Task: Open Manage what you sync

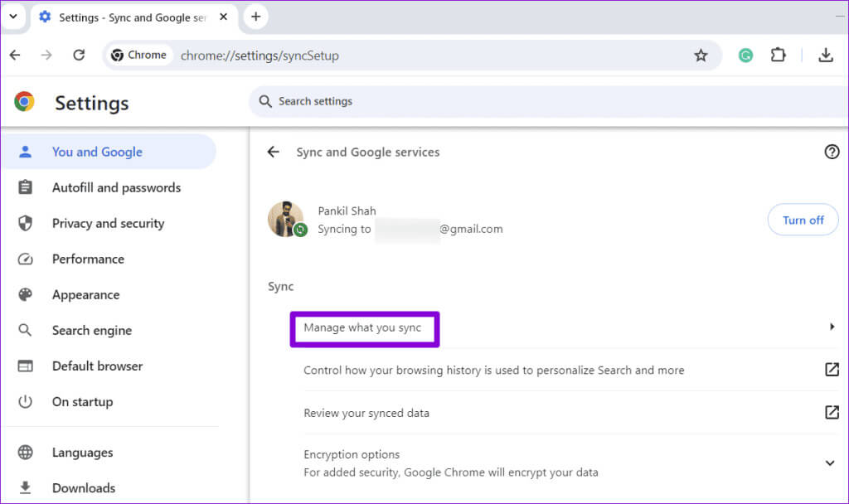Action: (x=362, y=327)
